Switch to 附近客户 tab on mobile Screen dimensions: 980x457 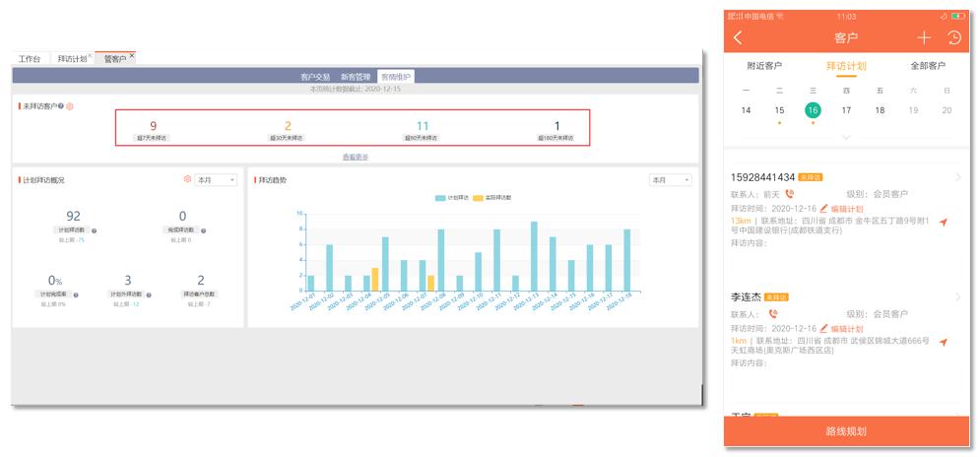(x=764, y=66)
